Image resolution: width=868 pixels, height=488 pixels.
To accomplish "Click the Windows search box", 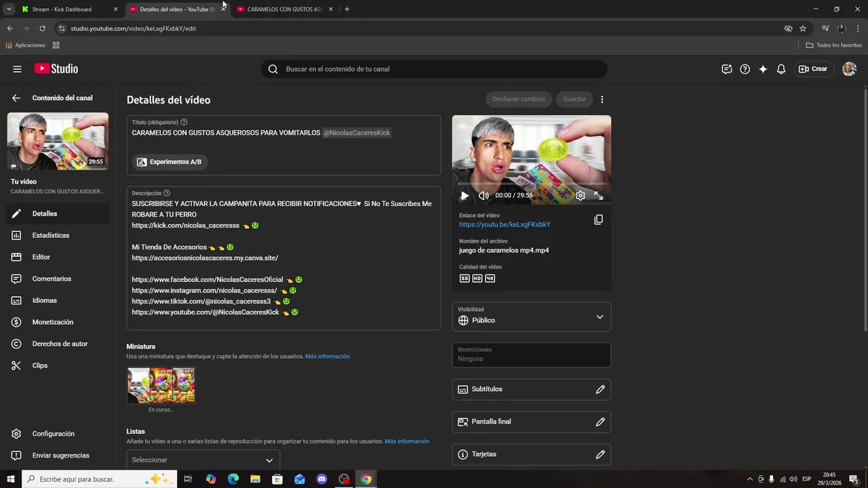I will [x=100, y=479].
